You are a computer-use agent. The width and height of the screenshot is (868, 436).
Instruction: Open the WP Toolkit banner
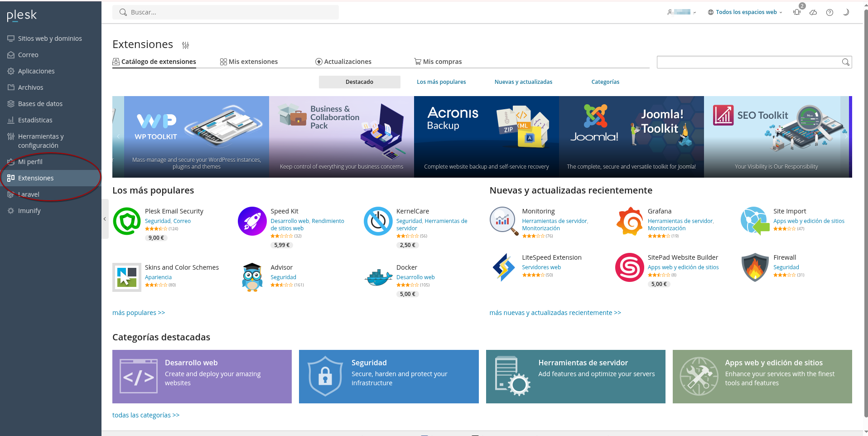coord(197,137)
